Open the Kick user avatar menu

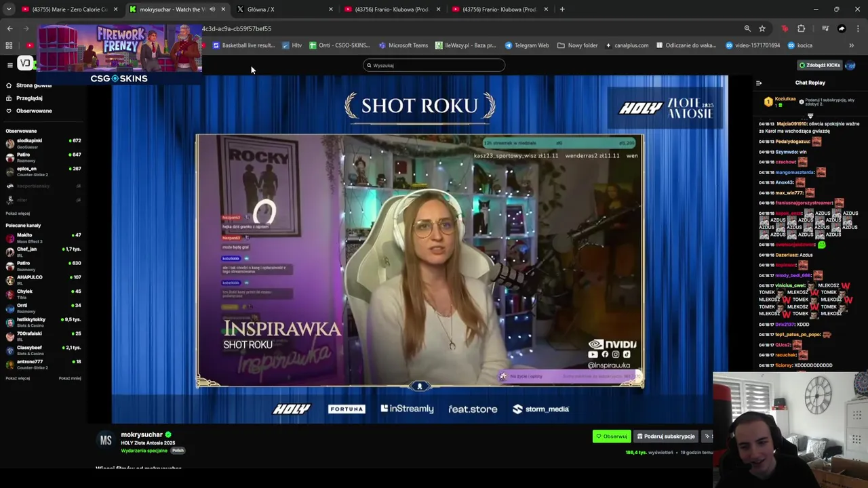(850, 65)
